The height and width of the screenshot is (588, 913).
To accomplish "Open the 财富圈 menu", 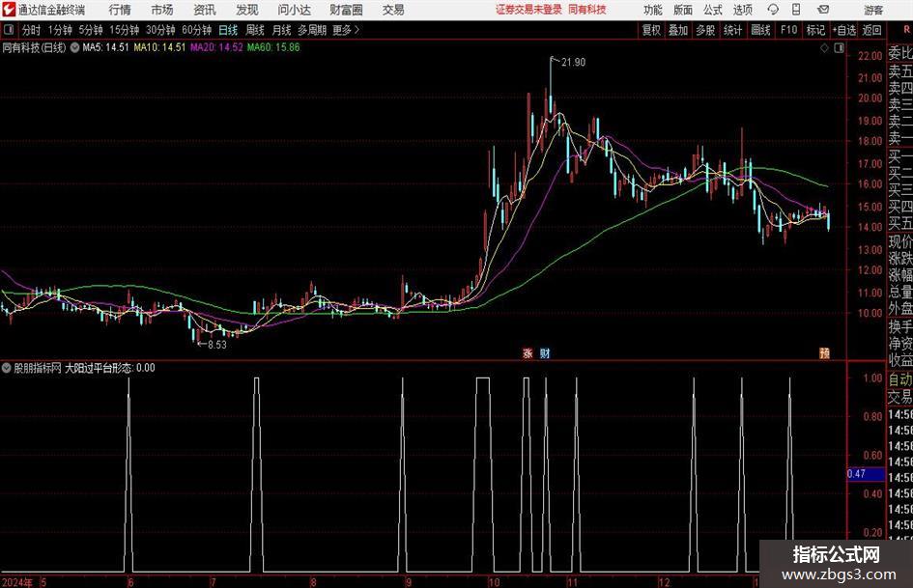I will pos(346,10).
